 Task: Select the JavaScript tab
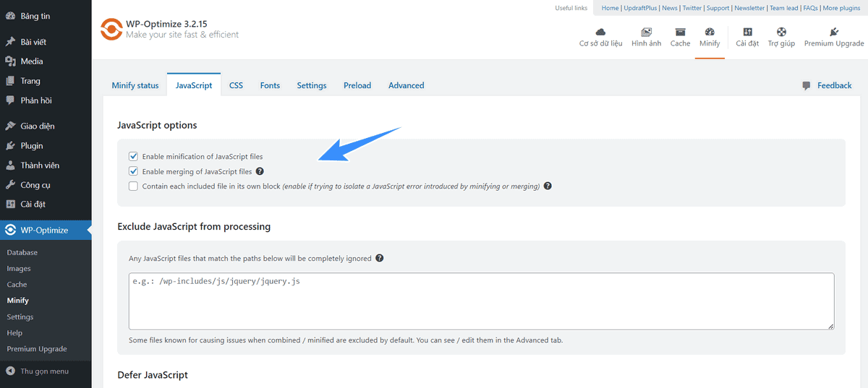[x=194, y=85]
